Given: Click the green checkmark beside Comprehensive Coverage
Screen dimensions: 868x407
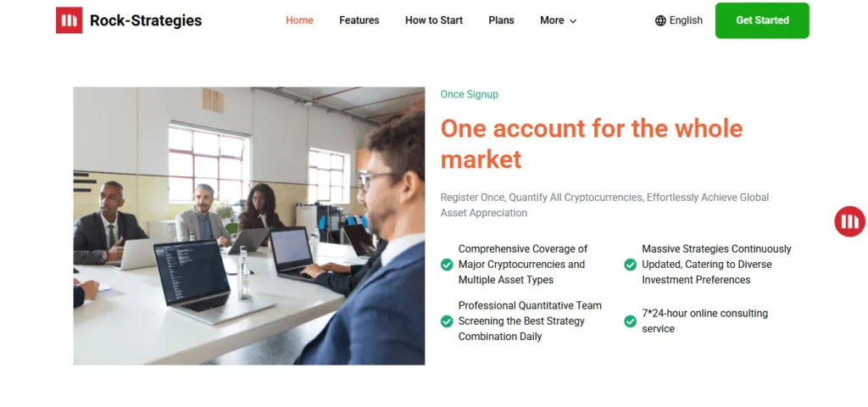Looking at the screenshot, I should coord(447,265).
